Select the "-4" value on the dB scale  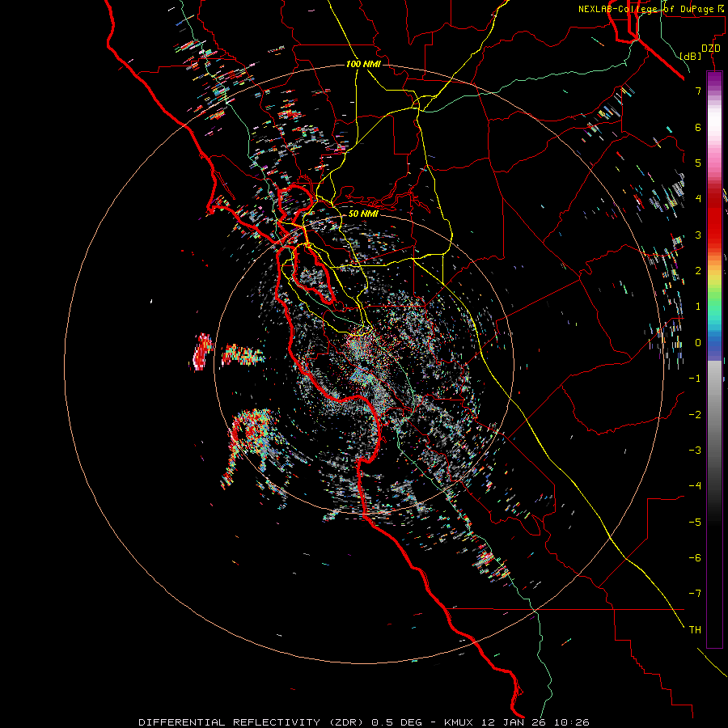coord(695,486)
